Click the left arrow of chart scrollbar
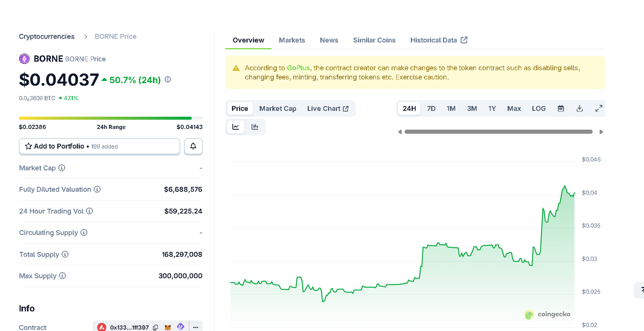This screenshot has width=644, height=331. pyautogui.click(x=400, y=132)
